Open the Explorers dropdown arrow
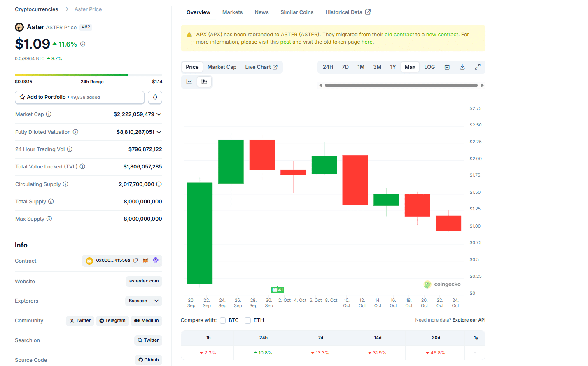588x366 pixels. click(x=156, y=301)
